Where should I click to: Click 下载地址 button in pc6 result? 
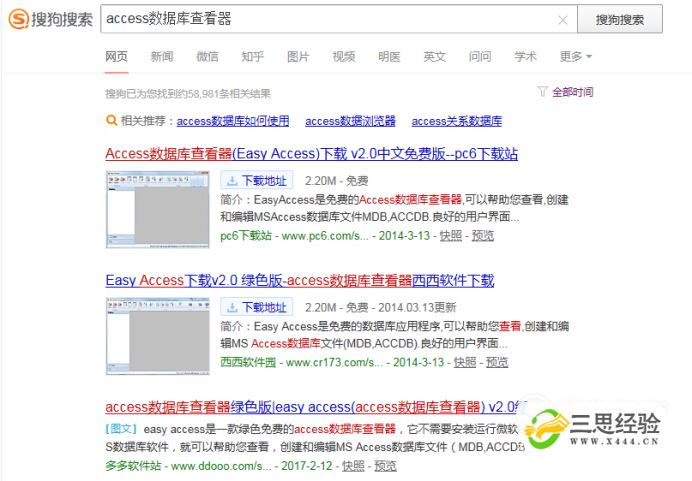[x=257, y=180]
